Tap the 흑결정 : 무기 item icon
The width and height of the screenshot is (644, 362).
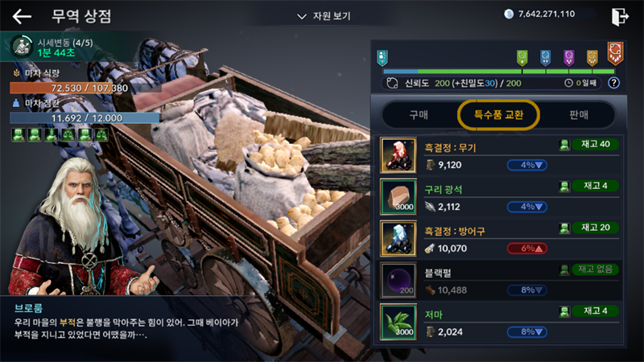[x=398, y=155]
